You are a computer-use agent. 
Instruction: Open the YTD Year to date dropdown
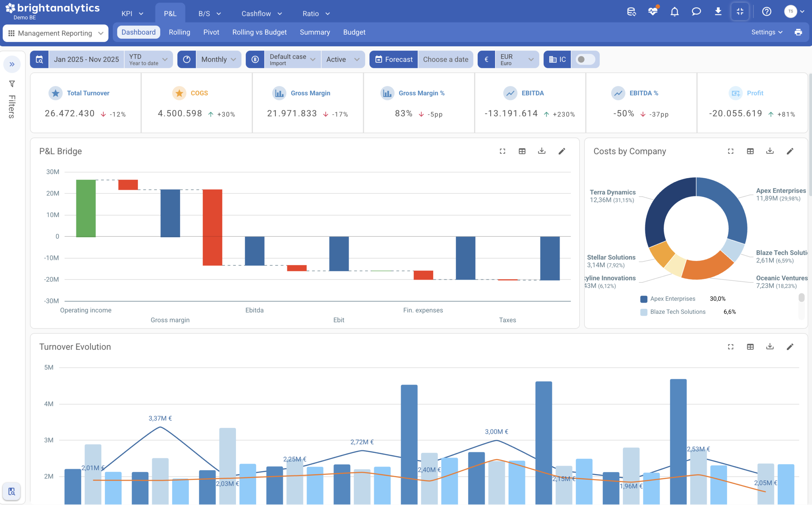148,60
